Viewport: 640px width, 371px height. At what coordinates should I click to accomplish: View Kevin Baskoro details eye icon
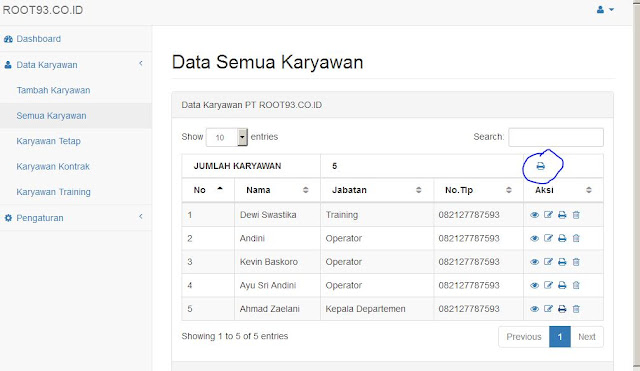click(534, 262)
